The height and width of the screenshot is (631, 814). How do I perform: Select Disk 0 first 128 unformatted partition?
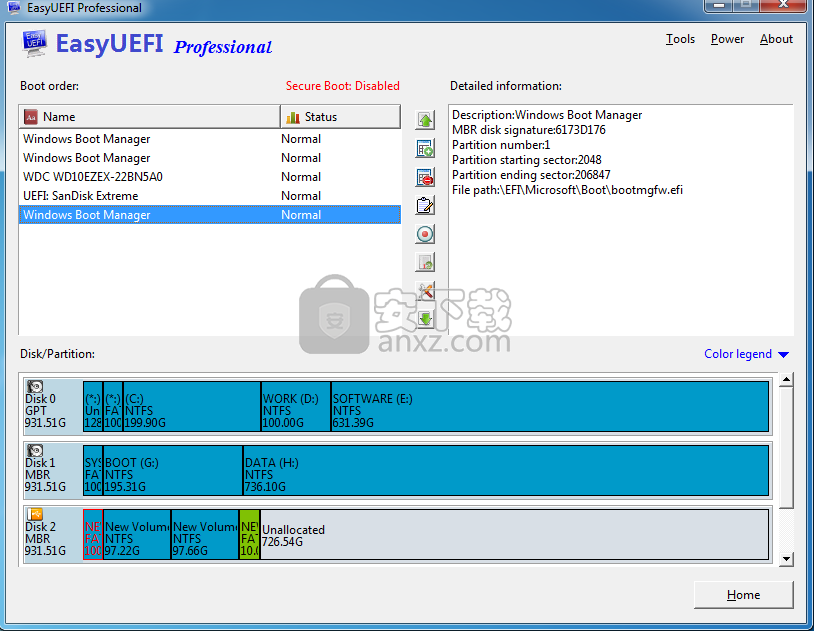(93, 407)
